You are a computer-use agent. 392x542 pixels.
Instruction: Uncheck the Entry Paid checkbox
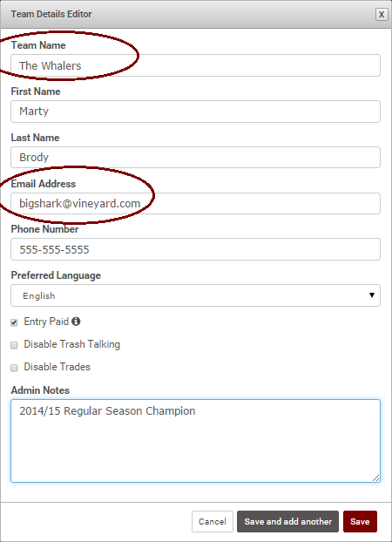pyautogui.click(x=14, y=322)
